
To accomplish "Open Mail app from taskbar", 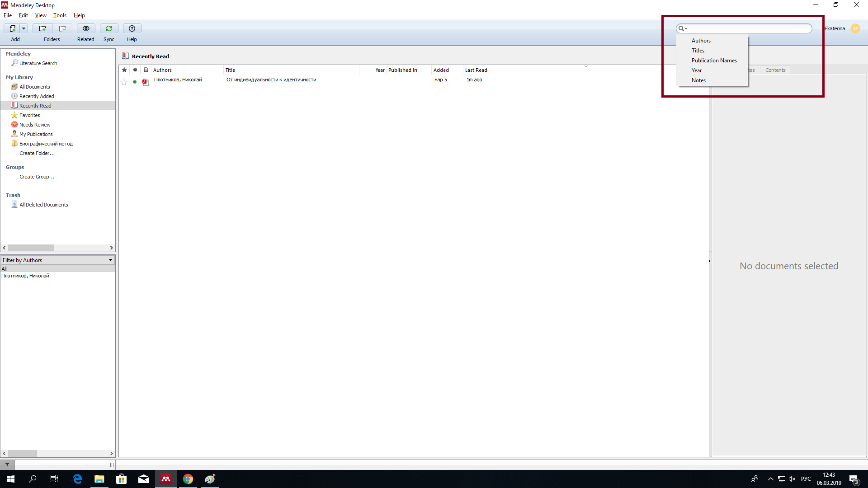I will 144,479.
